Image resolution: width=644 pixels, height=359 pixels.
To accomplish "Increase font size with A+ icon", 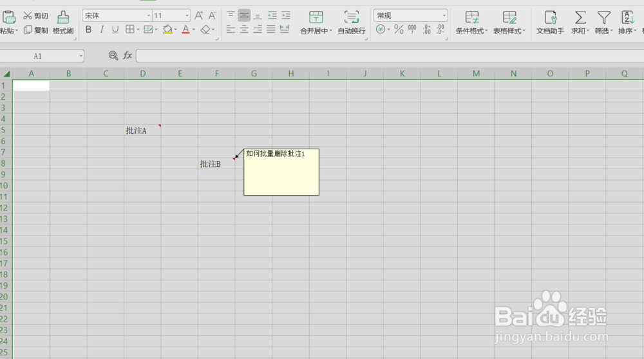I will 198,15.
